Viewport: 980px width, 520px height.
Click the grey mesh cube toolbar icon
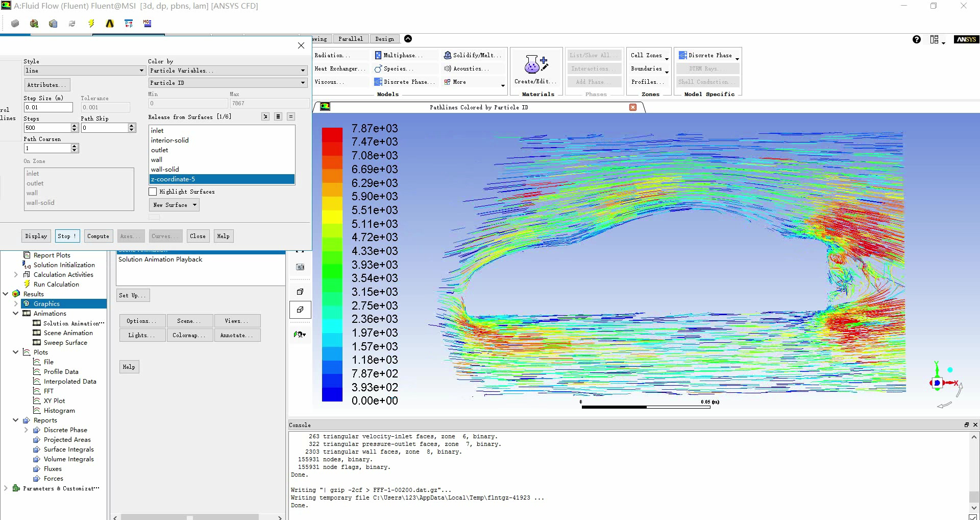coord(15,23)
